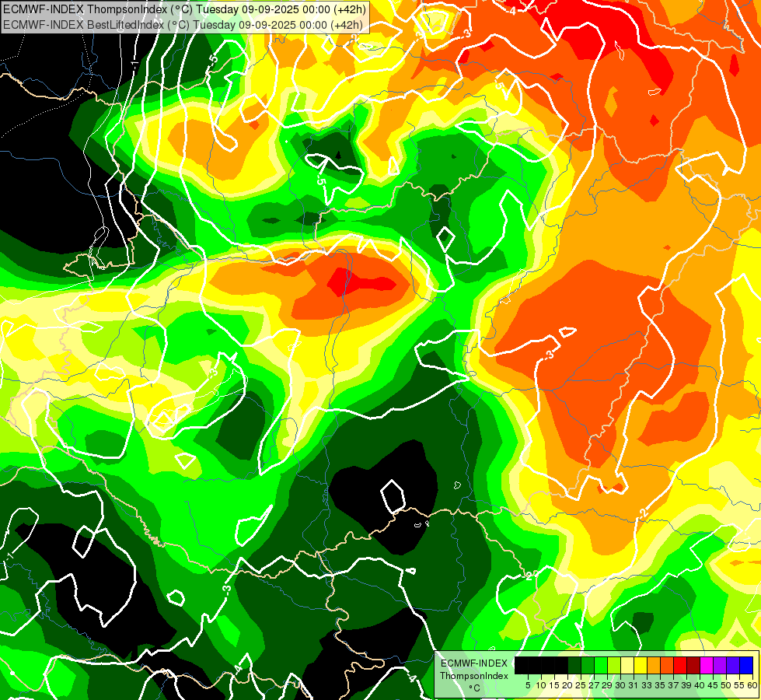
Task: Click legend scale value 35
Action: coord(660,685)
